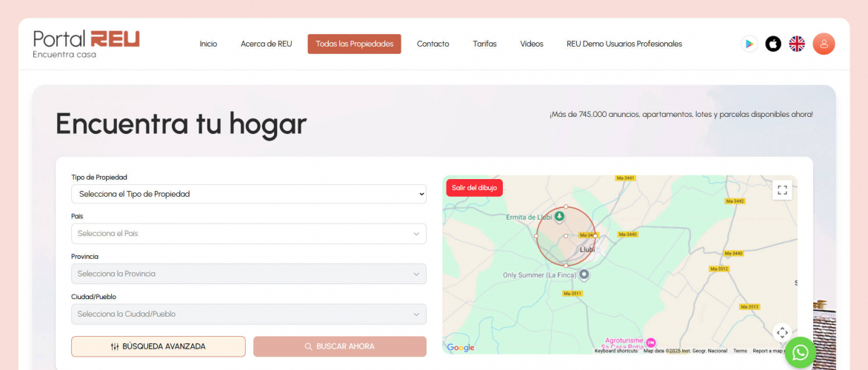Switch language via UK flag icon

pyautogui.click(x=797, y=44)
